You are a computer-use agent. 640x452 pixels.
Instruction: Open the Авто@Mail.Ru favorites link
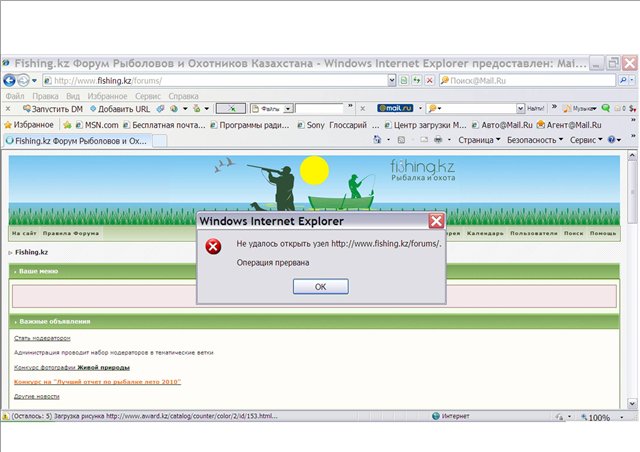coord(502,125)
